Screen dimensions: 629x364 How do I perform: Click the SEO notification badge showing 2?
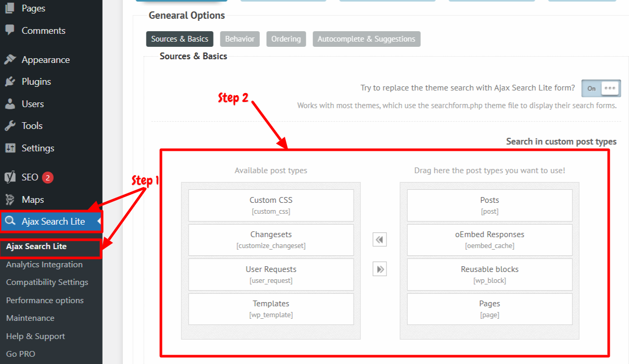[x=48, y=177]
